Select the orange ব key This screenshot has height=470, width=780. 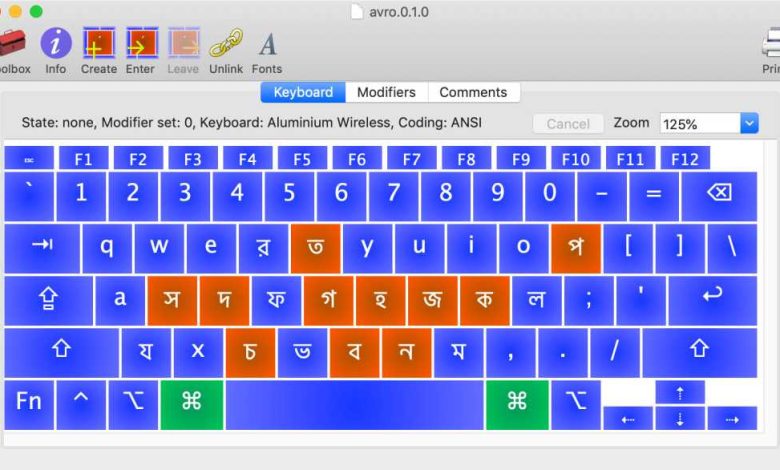pyautogui.click(x=355, y=353)
